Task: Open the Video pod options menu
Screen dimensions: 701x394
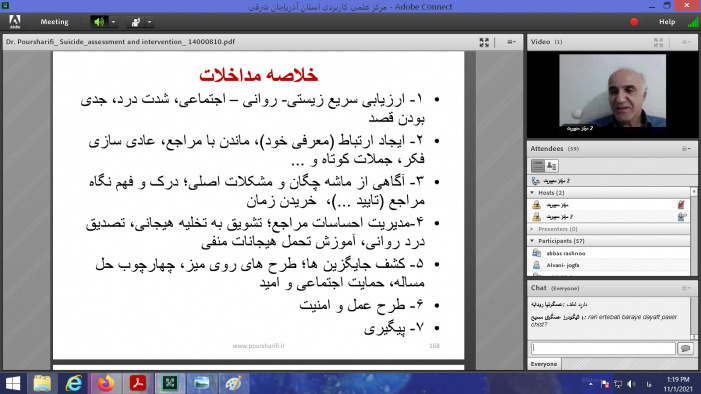Action: tap(686, 42)
